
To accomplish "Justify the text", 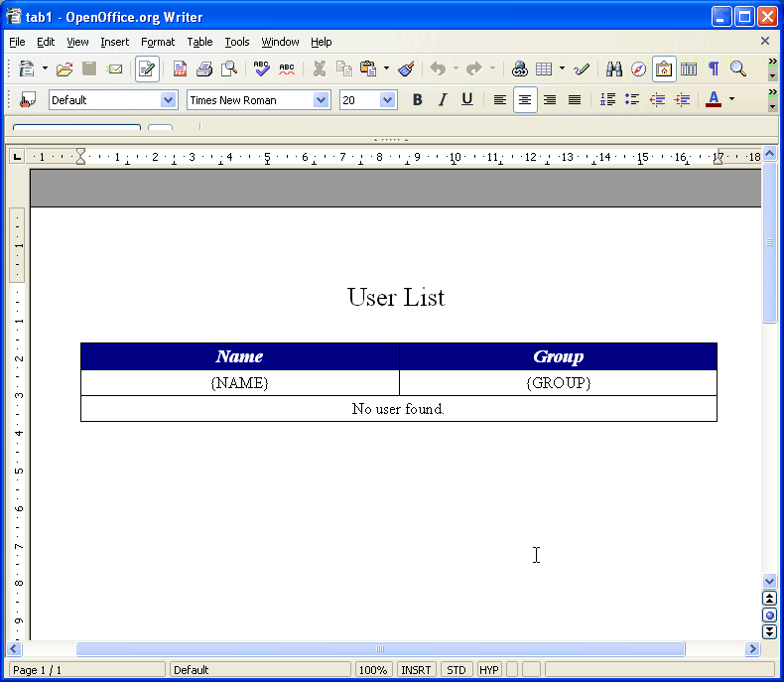I will (x=575, y=100).
